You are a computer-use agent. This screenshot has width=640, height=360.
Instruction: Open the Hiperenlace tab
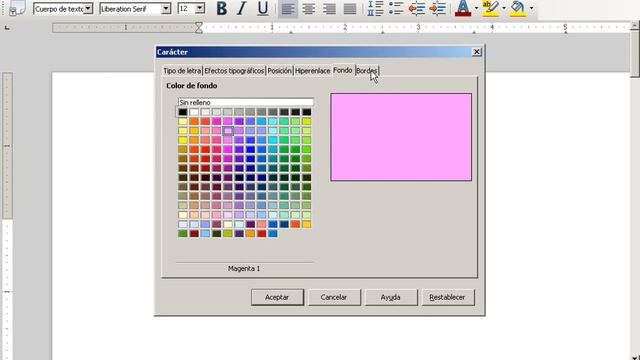313,71
